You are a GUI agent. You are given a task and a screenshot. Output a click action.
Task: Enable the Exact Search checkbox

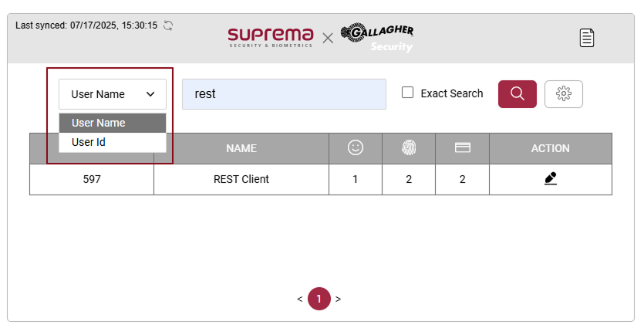[x=408, y=93]
